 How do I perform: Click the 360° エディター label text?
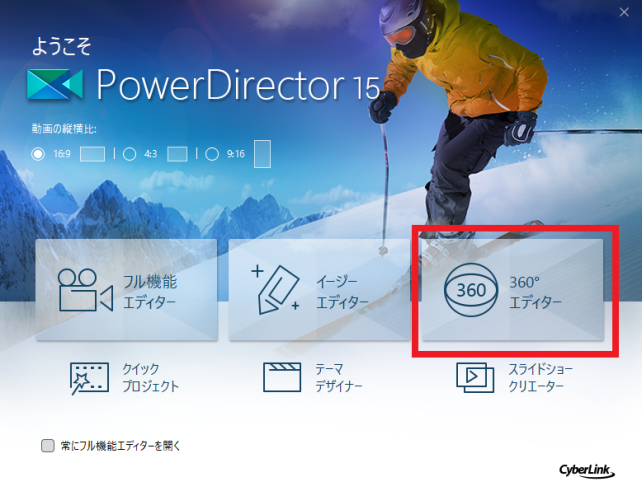(536, 292)
